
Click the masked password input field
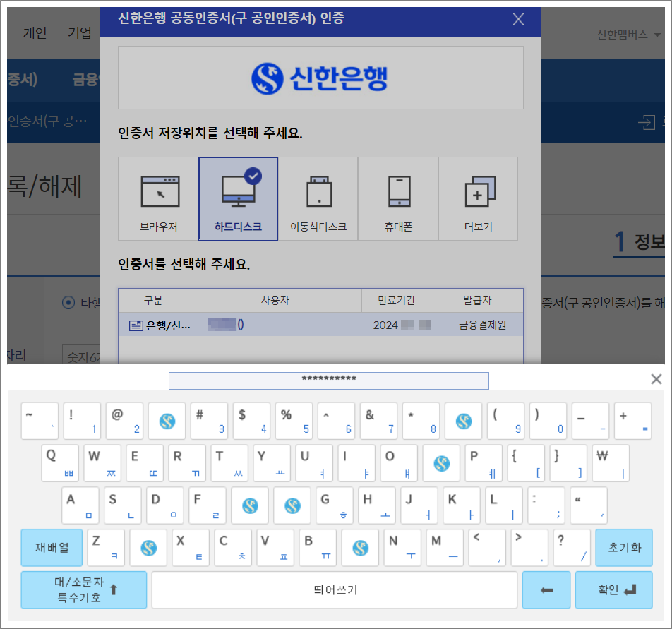click(x=329, y=381)
